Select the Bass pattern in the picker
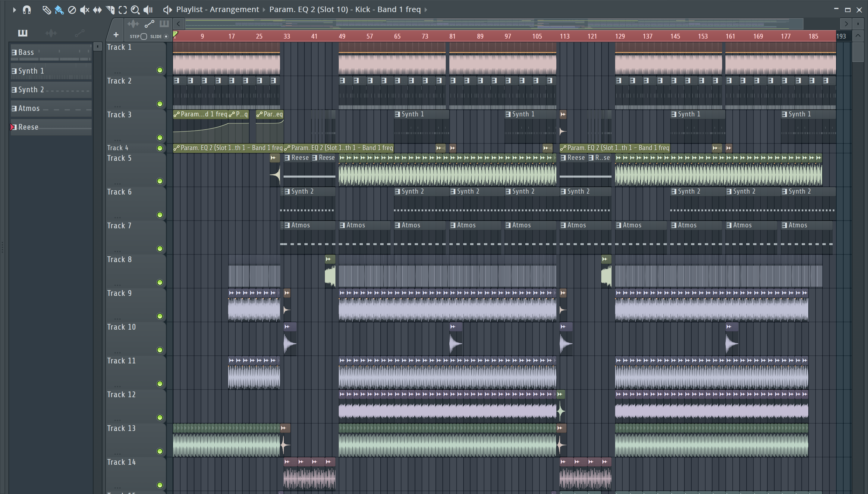This screenshot has height=494, width=868. (x=51, y=52)
